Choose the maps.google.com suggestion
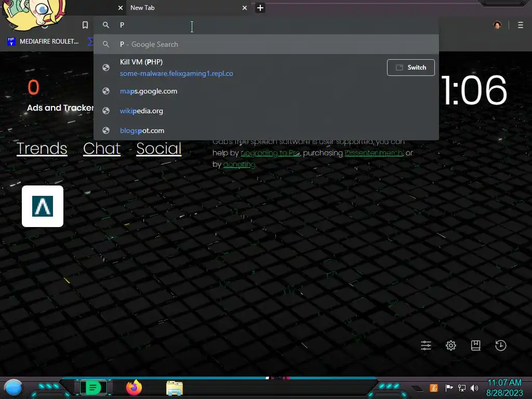Image resolution: width=532 pixels, height=399 pixels. pyautogui.click(x=267, y=91)
